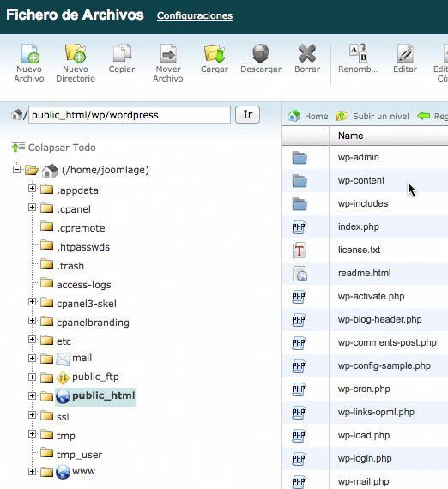This screenshot has width=448, height=489.
Task: Open the Editar editor tool
Action: [405, 54]
